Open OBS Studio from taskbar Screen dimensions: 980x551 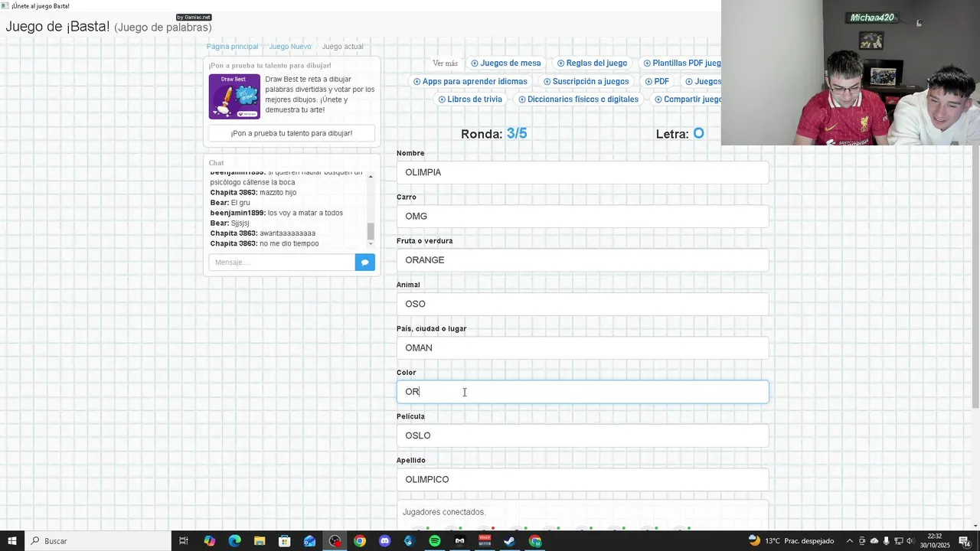[335, 541]
